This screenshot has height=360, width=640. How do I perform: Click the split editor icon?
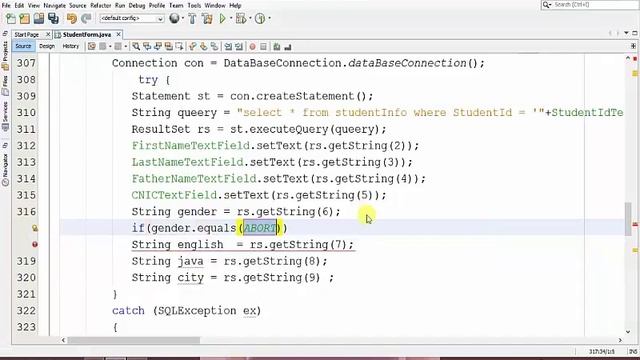[633, 46]
